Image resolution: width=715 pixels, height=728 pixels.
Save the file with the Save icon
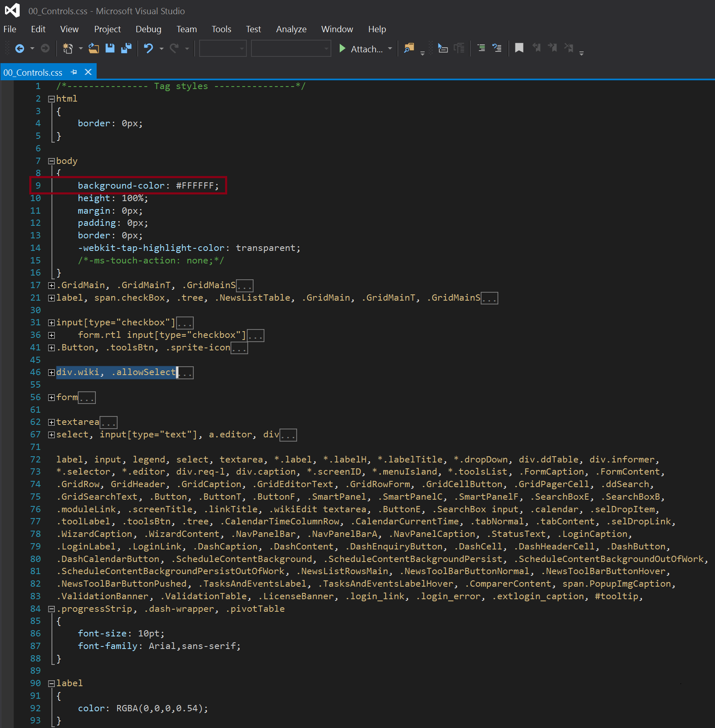click(x=110, y=49)
